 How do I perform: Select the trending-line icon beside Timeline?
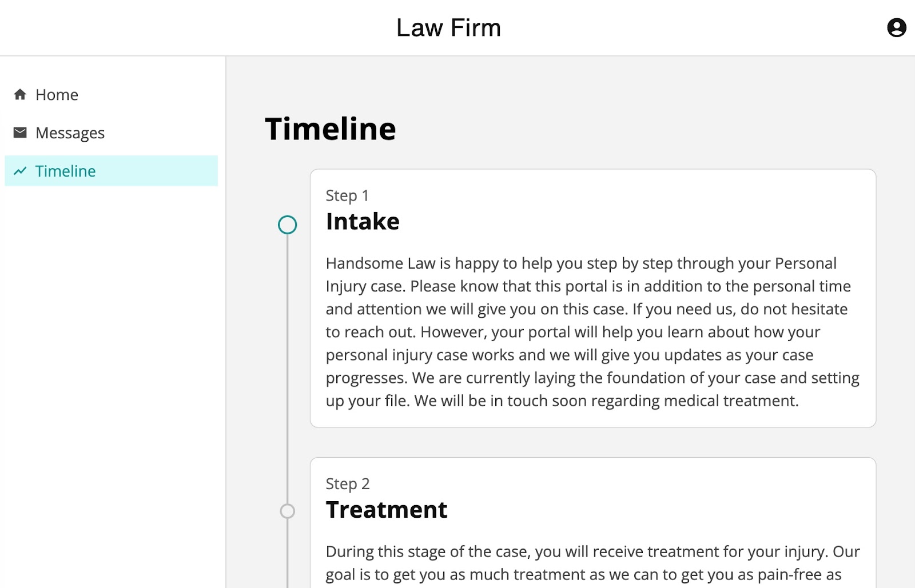(19, 170)
